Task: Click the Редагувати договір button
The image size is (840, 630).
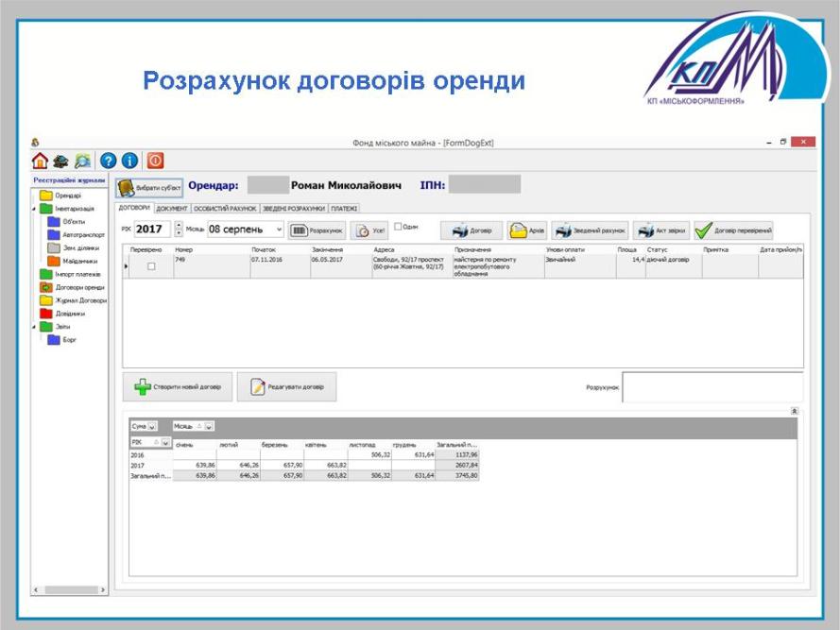Action: tap(286, 387)
